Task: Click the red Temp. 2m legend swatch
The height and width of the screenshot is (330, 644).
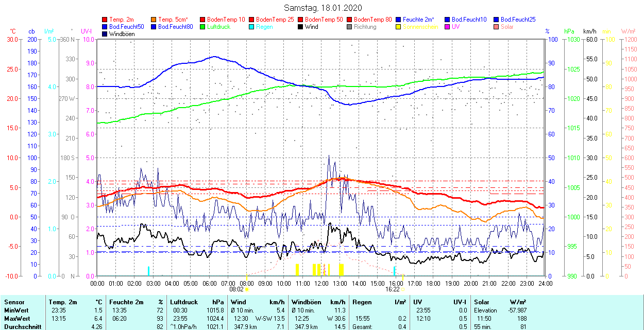Action: coord(105,20)
